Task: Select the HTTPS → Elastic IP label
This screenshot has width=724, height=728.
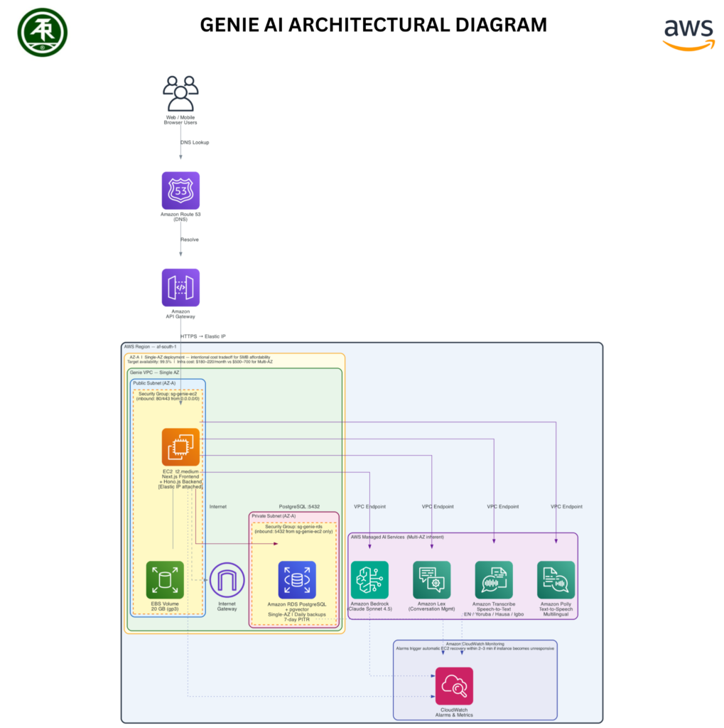Action: (x=203, y=336)
